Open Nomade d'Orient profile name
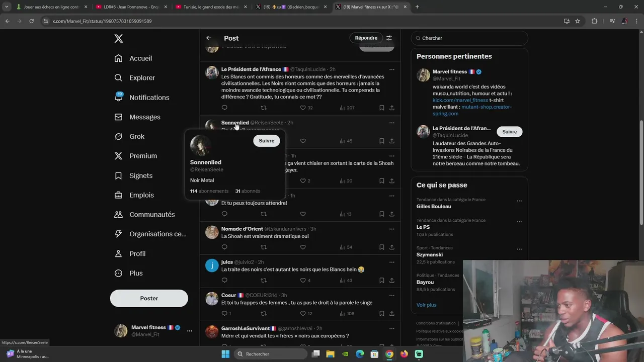 (242, 229)
